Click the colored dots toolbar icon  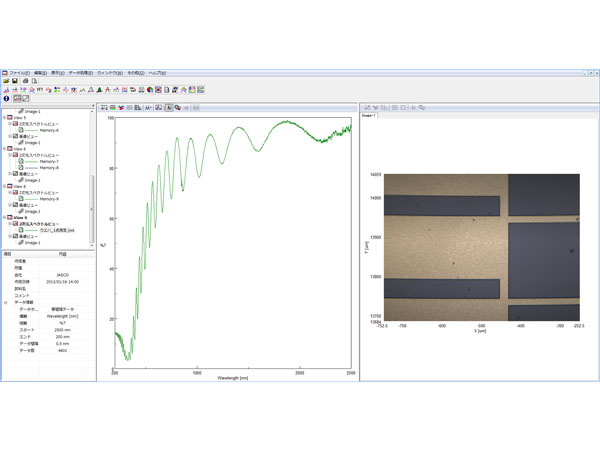coord(57,90)
